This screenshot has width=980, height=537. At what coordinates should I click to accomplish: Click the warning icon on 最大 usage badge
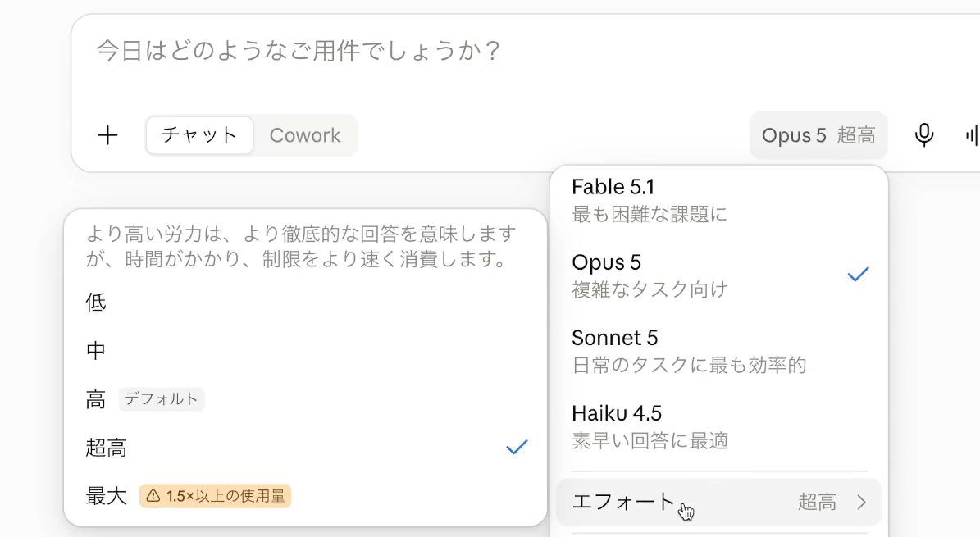coord(153,496)
